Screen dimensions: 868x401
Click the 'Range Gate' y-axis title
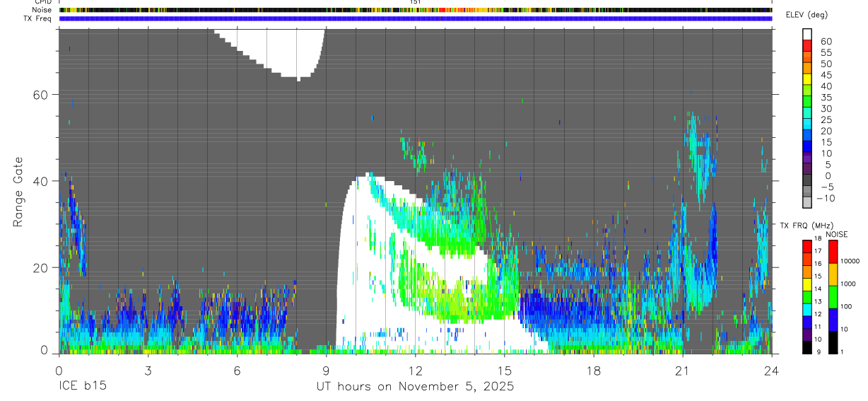20,192
